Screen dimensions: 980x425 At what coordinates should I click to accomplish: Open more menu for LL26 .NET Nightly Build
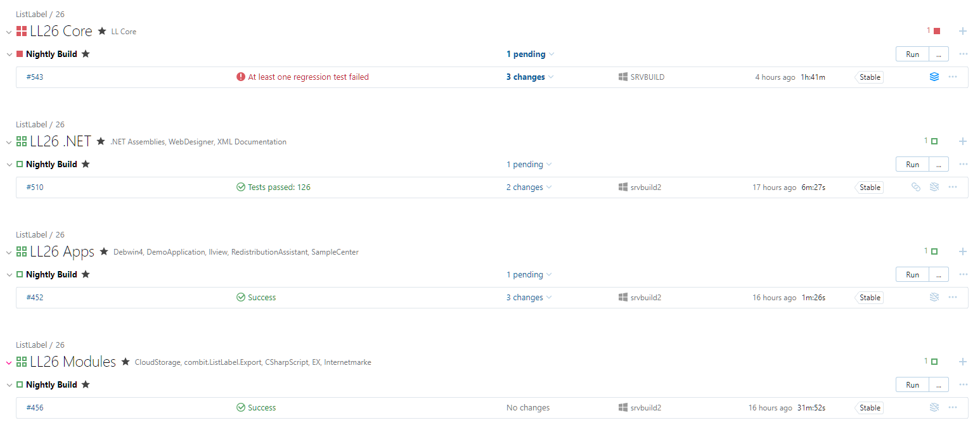click(x=964, y=164)
